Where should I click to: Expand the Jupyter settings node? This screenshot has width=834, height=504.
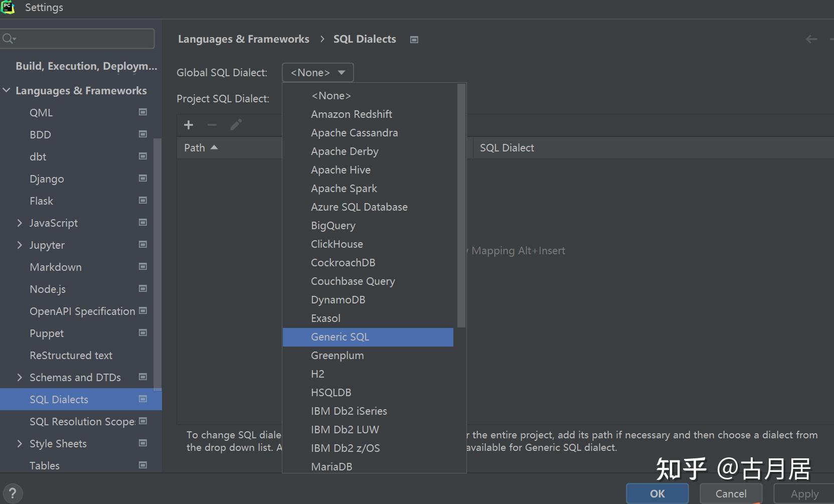coord(20,245)
